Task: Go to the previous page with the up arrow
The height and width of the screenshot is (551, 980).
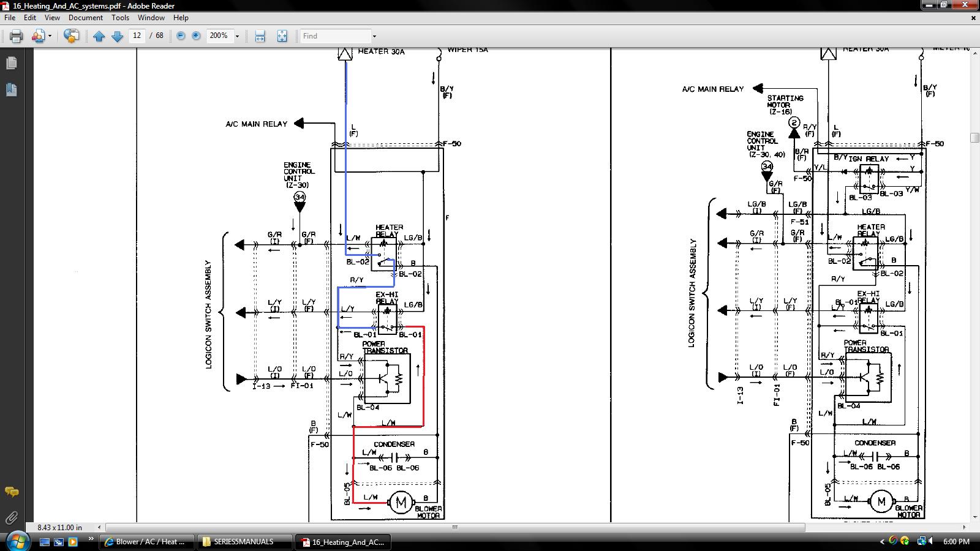Action: (x=99, y=36)
